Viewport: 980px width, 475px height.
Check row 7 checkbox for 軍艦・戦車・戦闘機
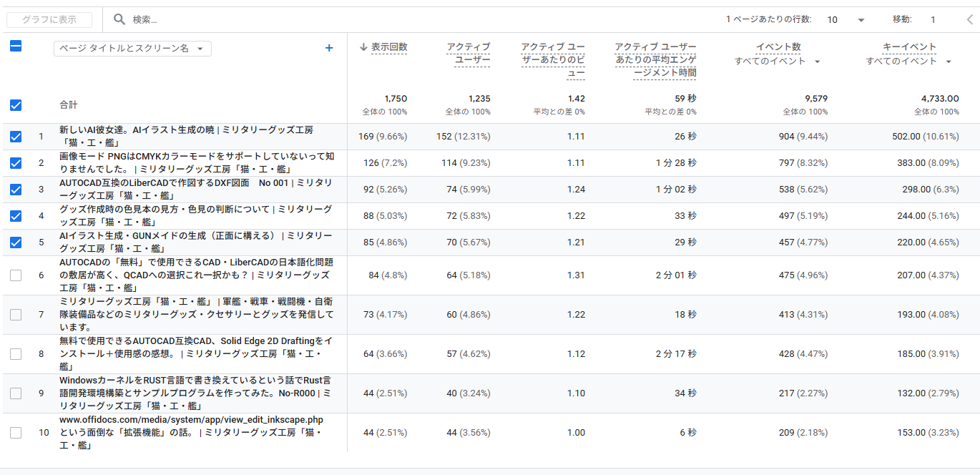[x=16, y=315]
